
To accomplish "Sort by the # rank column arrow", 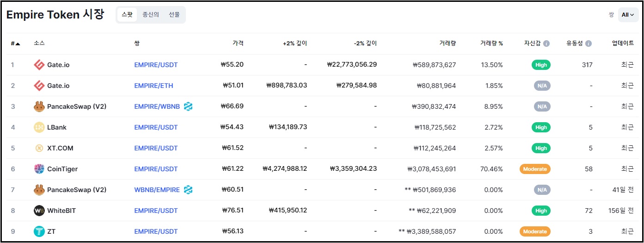I will (18, 44).
